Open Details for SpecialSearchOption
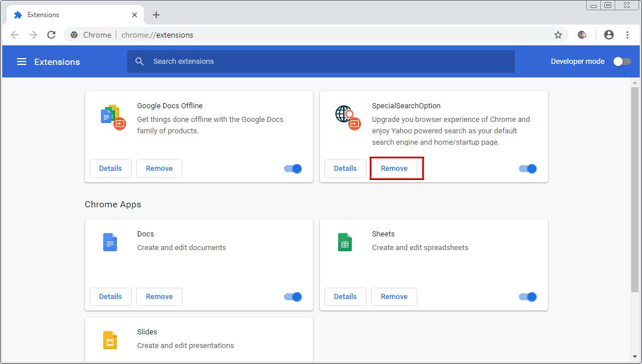Image resolution: width=642 pixels, height=364 pixels. pyautogui.click(x=345, y=169)
